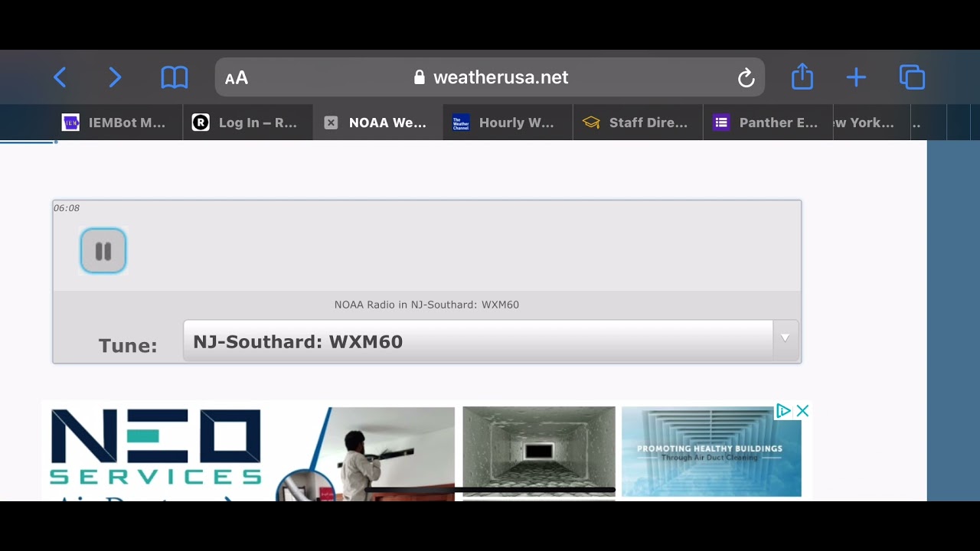This screenshot has height=551, width=980.
Task: Tap the weatherusa.net address bar
Action: (490, 77)
